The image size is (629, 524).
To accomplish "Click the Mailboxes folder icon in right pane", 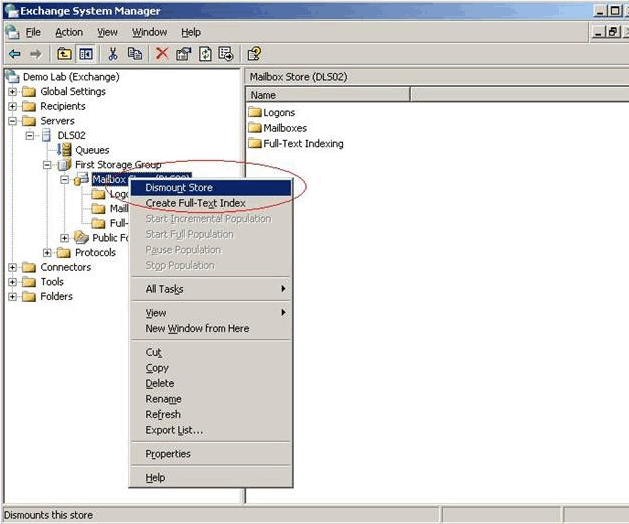I will (255, 128).
